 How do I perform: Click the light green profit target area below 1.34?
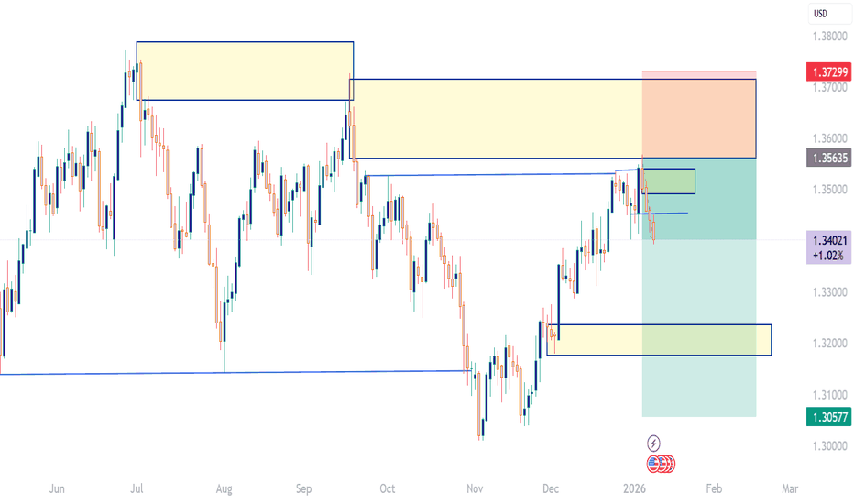tap(699, 385)
